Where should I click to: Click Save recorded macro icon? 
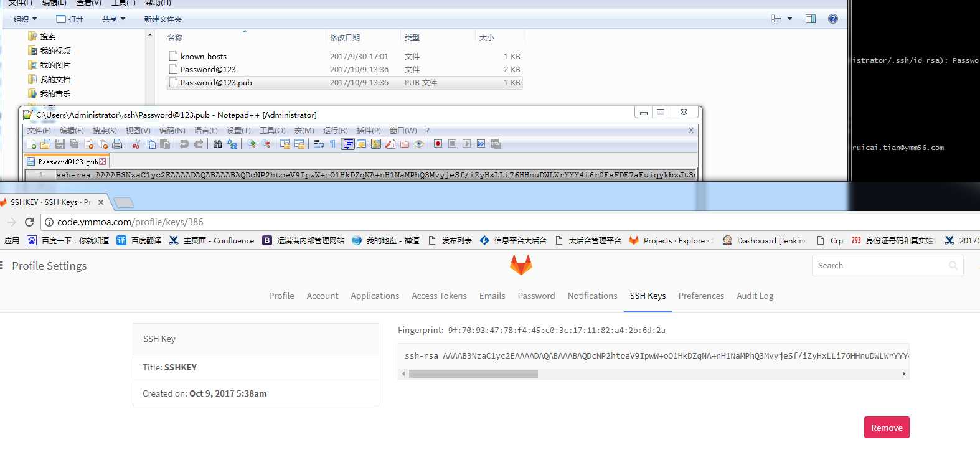[495, 144]
